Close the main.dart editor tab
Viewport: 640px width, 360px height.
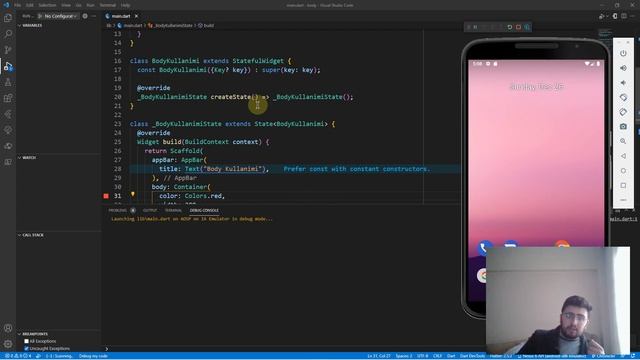(136, 16)
